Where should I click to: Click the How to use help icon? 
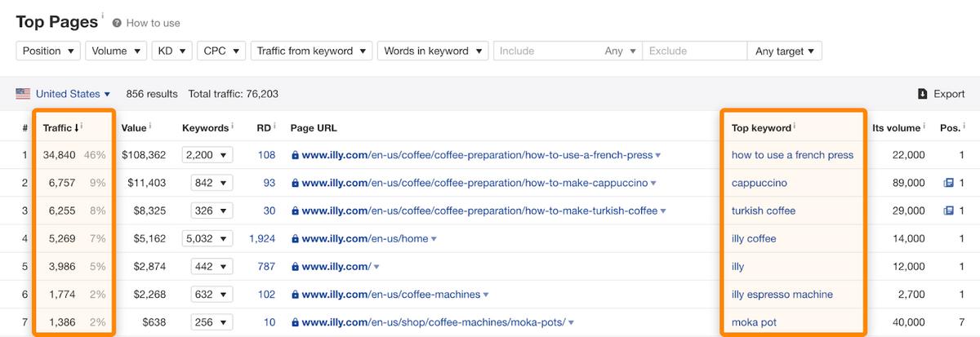(x=117, y=23)
